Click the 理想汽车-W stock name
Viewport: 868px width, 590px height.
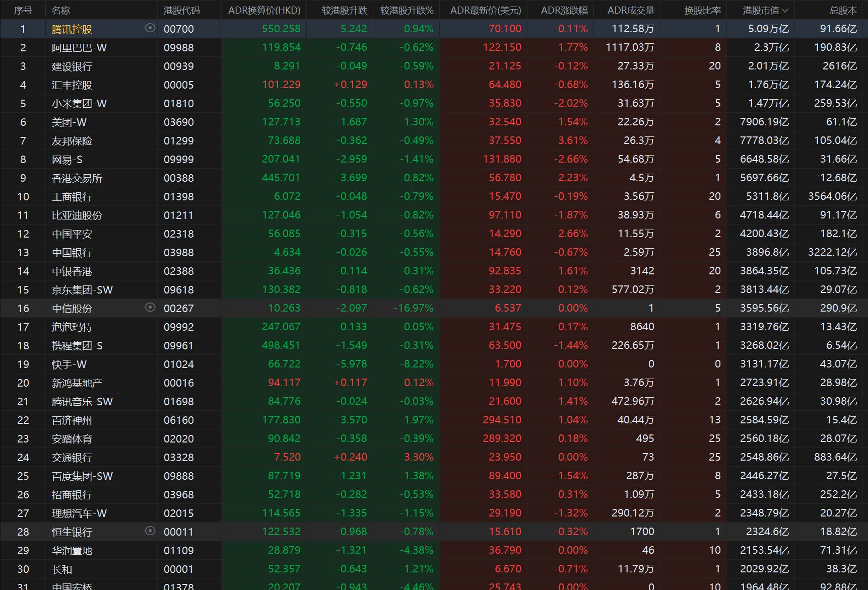point(79,513)
